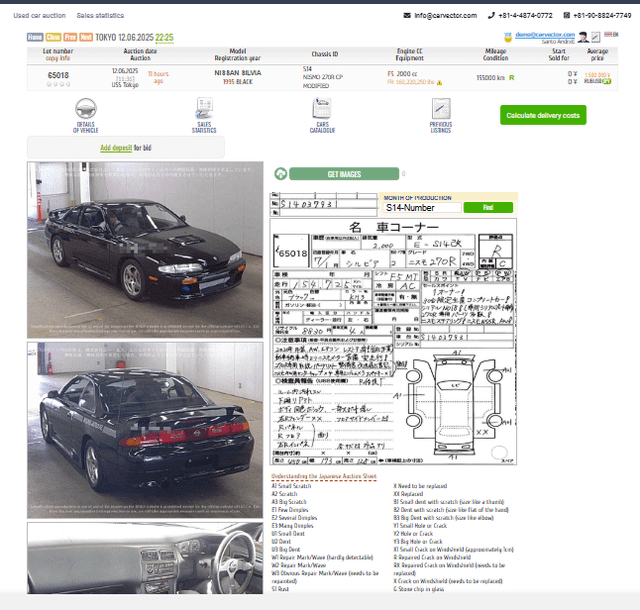Viewport: 640px width, 610px height.
Task: Click the mobile phone icon in the header
Action: click(x=567, y=16)
